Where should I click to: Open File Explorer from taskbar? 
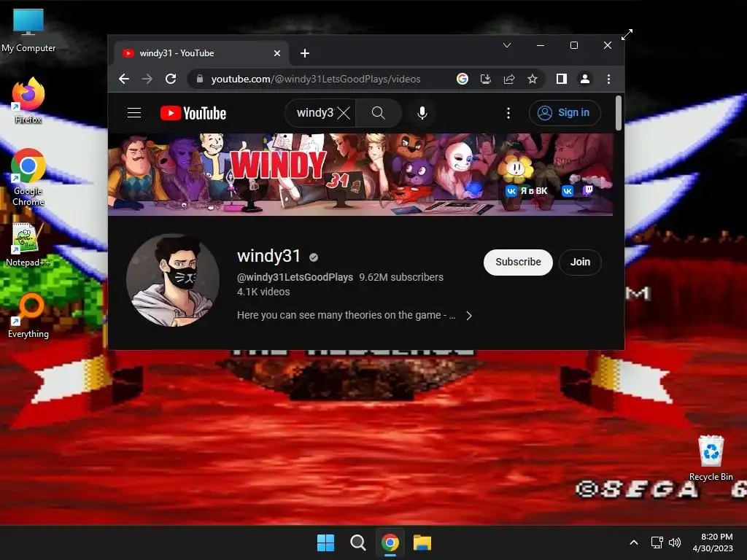click(422, 542)
